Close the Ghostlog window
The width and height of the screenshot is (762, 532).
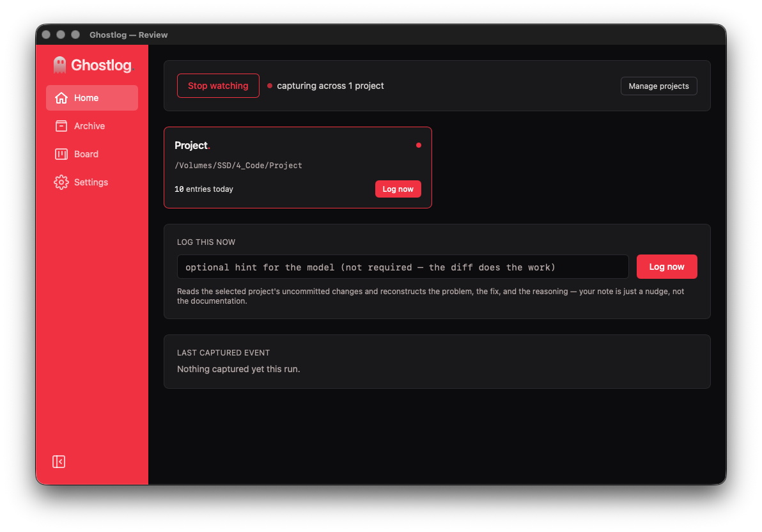point(46,35)
